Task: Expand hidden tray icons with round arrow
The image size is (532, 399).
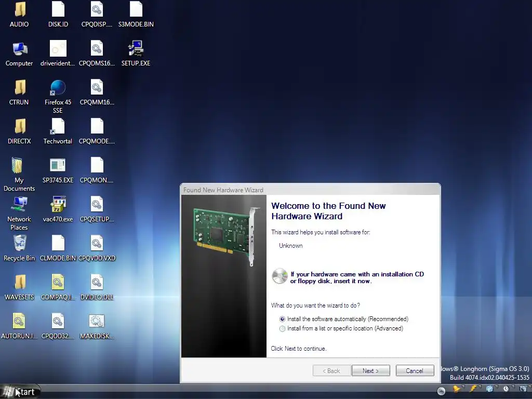Action: (441, 391)
